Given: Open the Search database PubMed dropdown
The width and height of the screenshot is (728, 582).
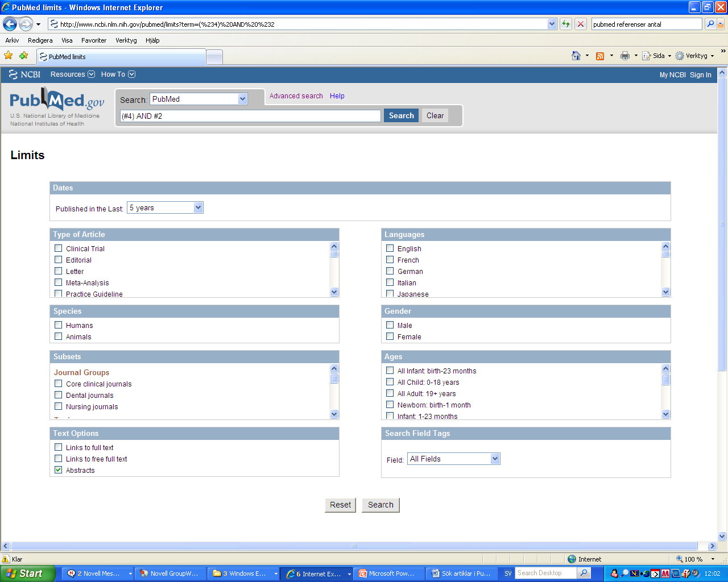Looking at the screenshot, I should 198,99.
